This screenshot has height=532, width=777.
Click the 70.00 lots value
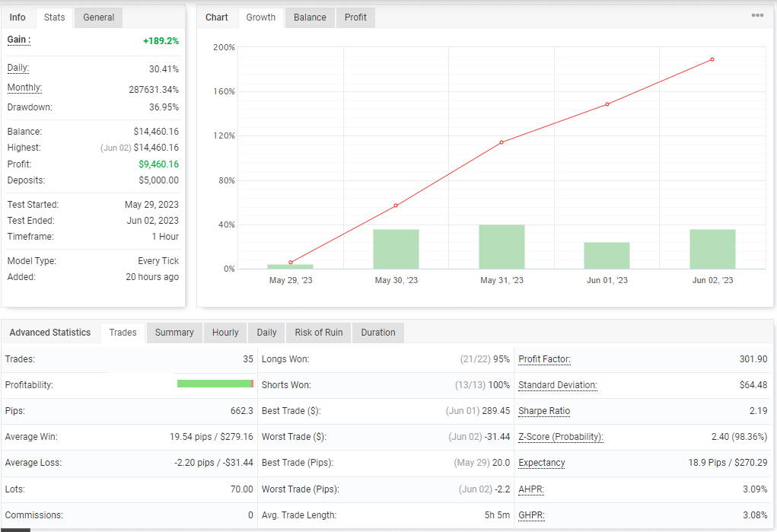(242, 489)
